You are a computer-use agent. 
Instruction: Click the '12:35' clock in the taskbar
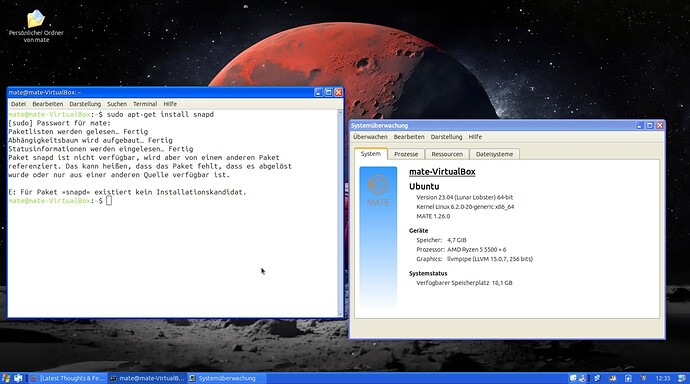click(663, 378)
